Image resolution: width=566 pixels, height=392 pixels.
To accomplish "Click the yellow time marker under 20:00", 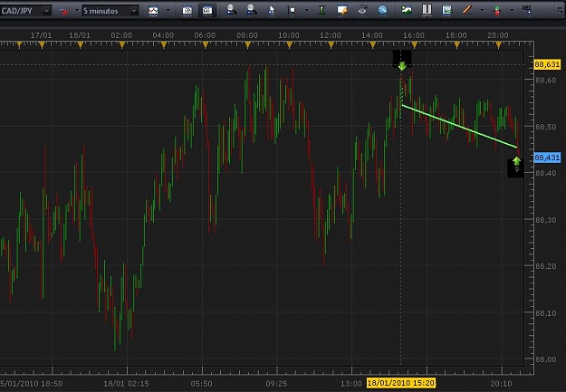I will point(498,44).
